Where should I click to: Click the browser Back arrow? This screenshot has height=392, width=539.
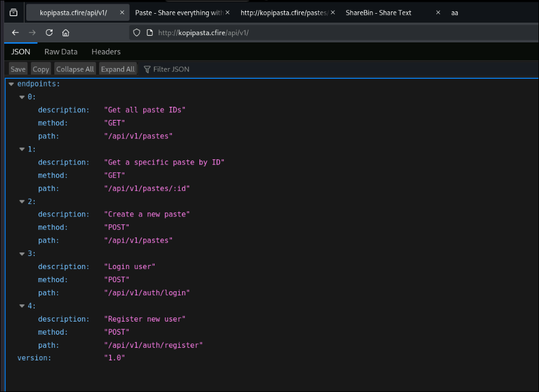tap(15, 33)
